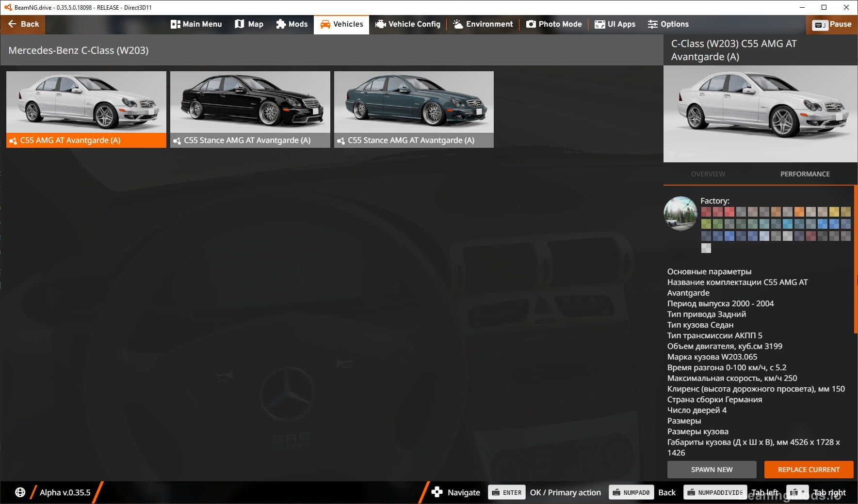
Task: Click the Период выпуска 2000 - 2004 line
Action: (x=720, y=303)
